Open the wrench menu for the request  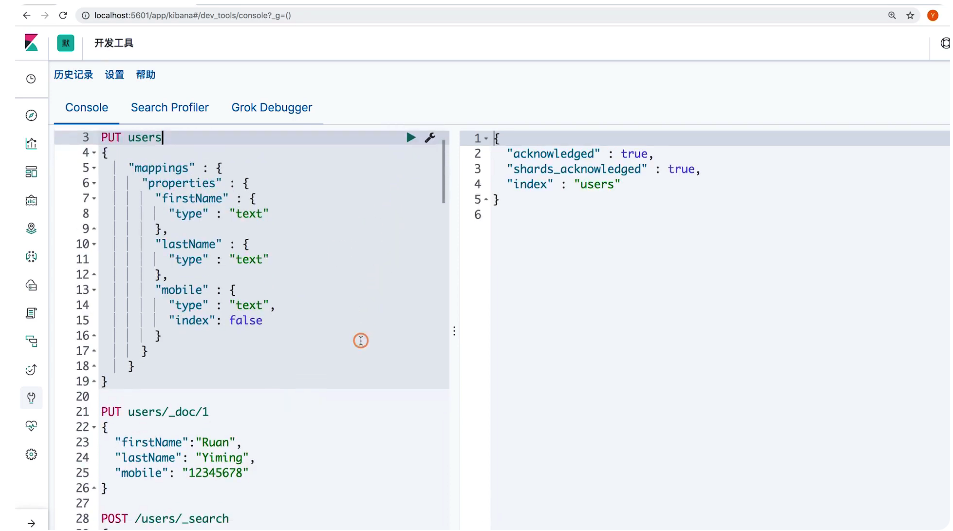click(x=430, y=138)
